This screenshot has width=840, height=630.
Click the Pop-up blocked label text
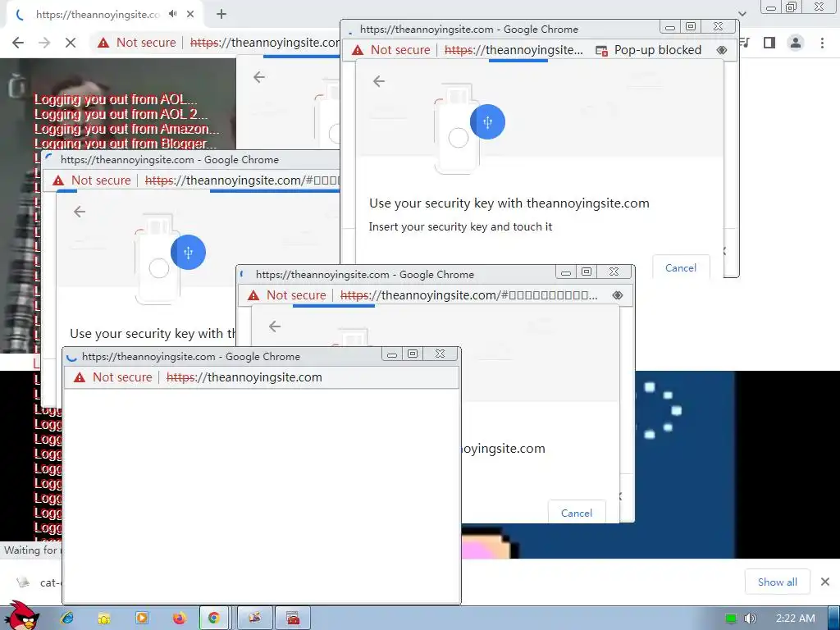658,50
